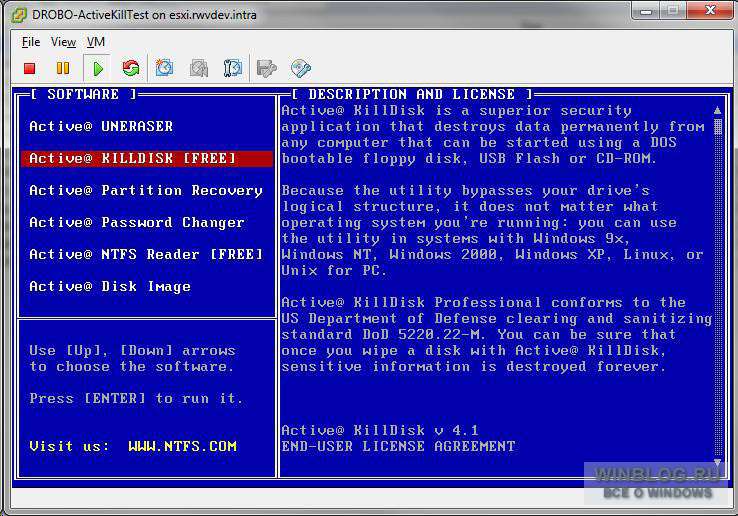
Task: Connect floppy device using the diskette icon
Action: point(267,69)
